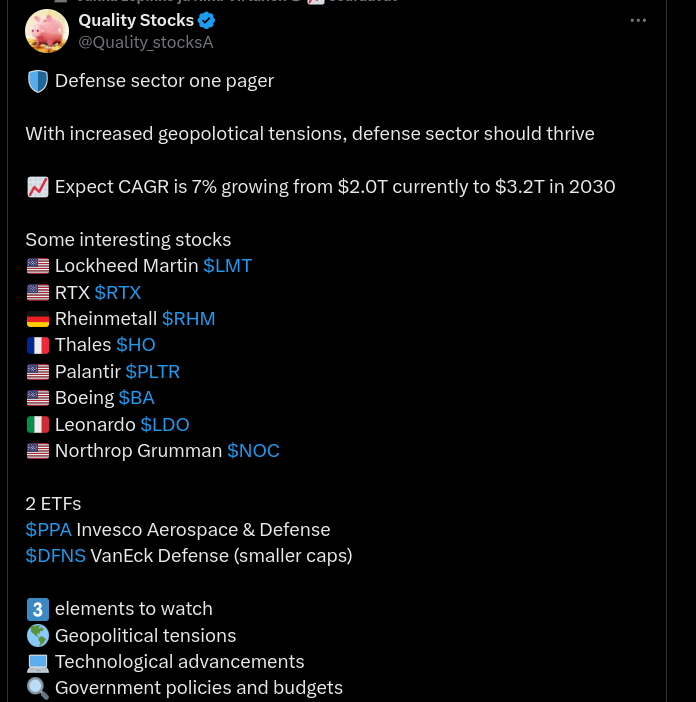
Task: Click the magnifying glass emoji icon
Action: [x=37, y=688]
